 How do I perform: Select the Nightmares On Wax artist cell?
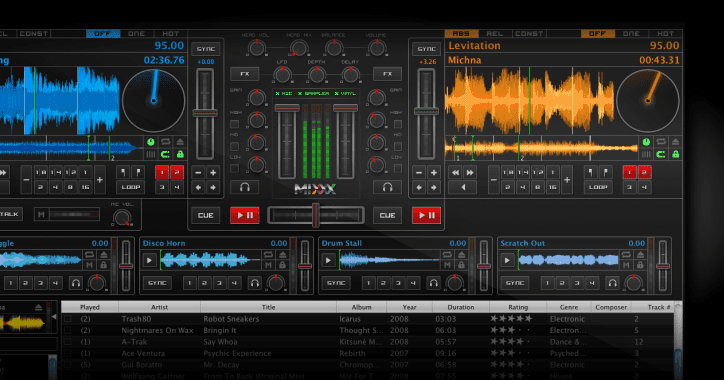(x=157, y=331)
